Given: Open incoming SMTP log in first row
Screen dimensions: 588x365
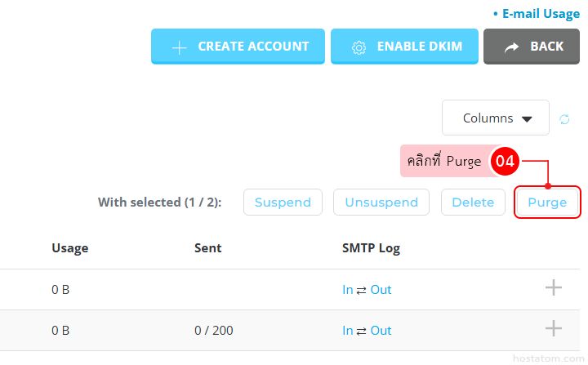Looking at the screenshot, I should coord(348,290).
